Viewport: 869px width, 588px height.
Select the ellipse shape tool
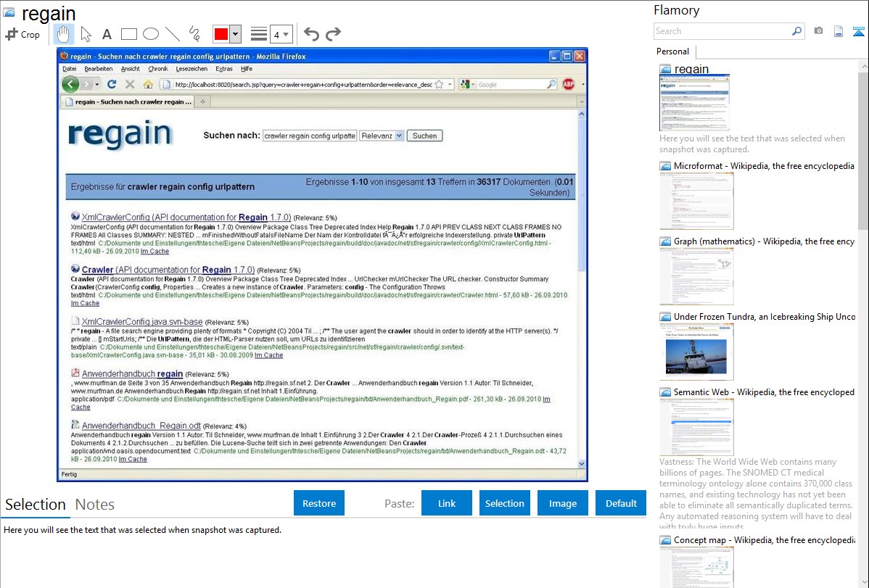(151, 34)
